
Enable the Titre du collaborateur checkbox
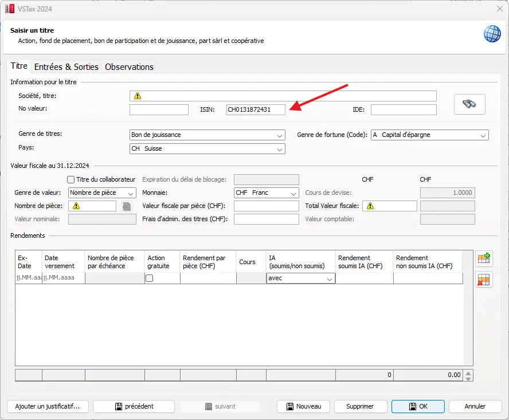click(71, 179)
